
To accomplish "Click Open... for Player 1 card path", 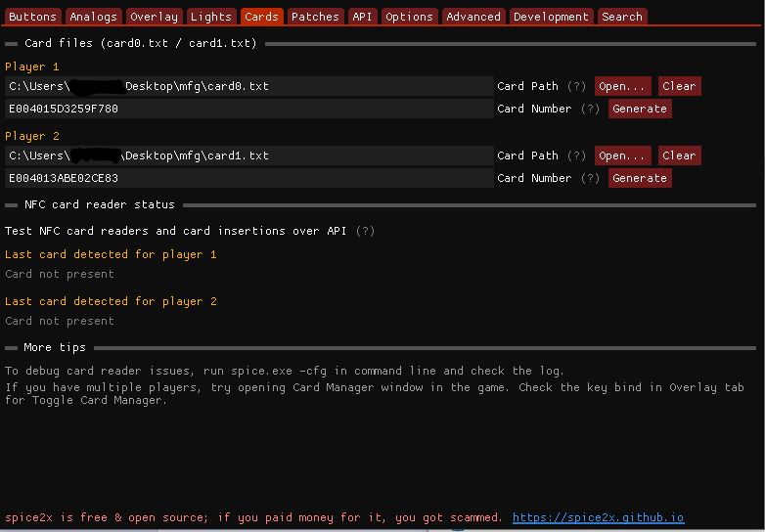I will [622, 86].
